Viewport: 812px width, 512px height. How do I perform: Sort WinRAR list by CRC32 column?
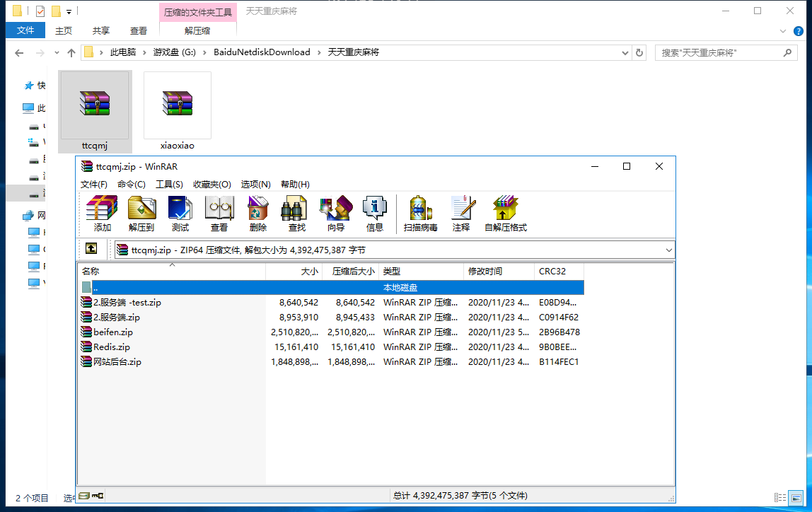pyautogui.click(x=559, y=272)
